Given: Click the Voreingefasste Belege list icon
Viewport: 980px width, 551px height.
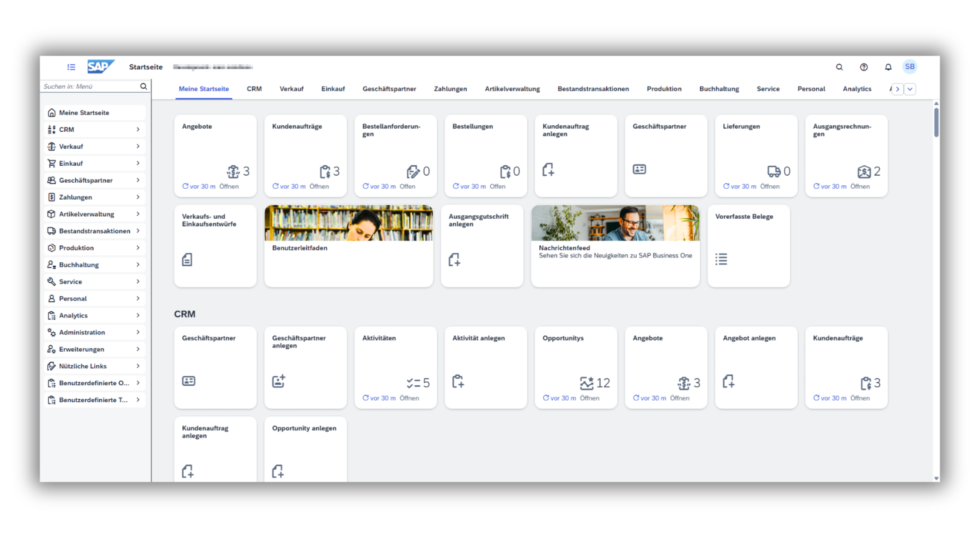Looking at the screenshot, I should [721, 259].
